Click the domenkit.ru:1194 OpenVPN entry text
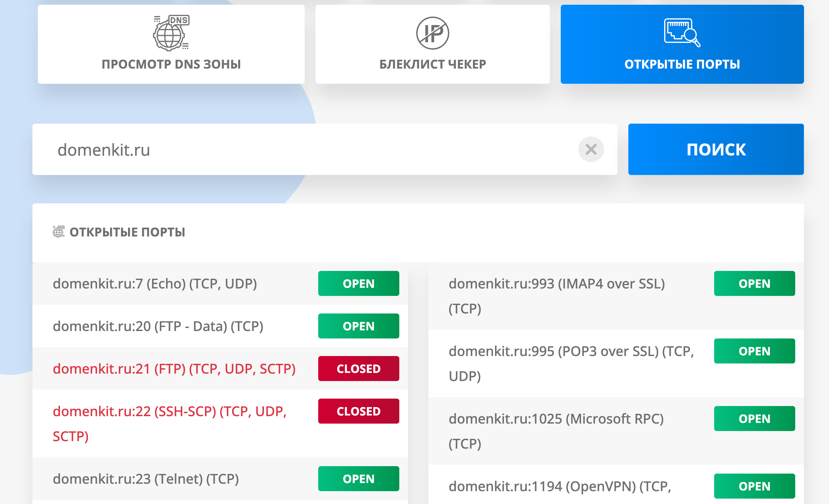This screenshot has height=504, width=829. tap(559, 486)
